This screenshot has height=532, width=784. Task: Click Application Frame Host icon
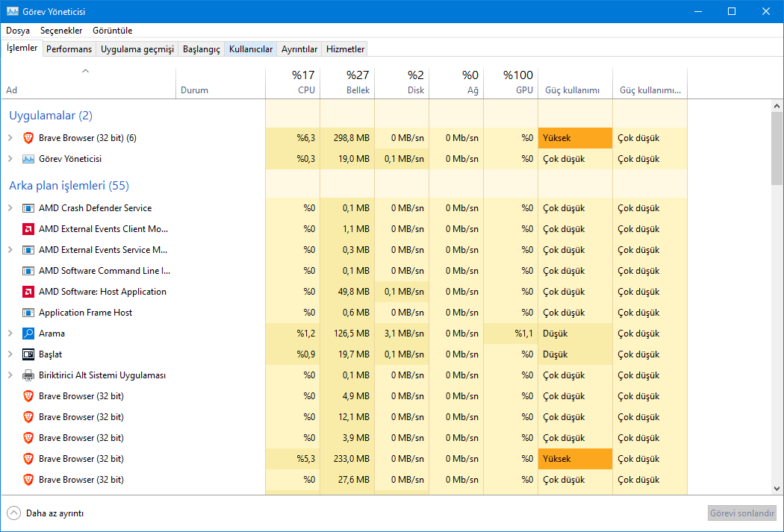pyautogui.click(x=28, y=313)
